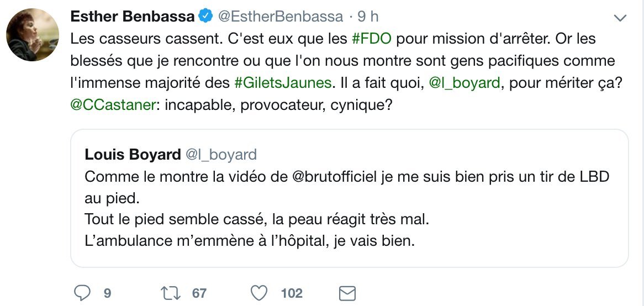The image size is (644, 306).
Task: Visit the @EstherBenbassa handle
Action: [280, 17]
